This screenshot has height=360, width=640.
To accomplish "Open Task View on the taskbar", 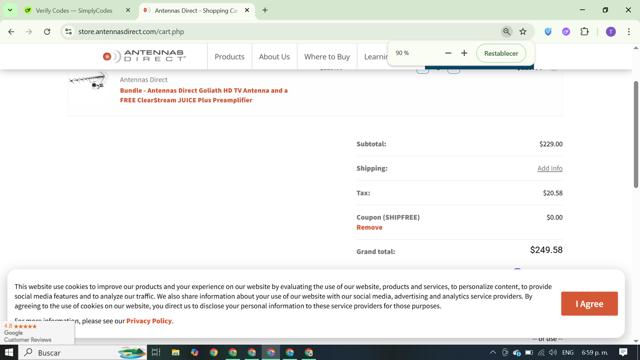I will (x=156, y=352).
